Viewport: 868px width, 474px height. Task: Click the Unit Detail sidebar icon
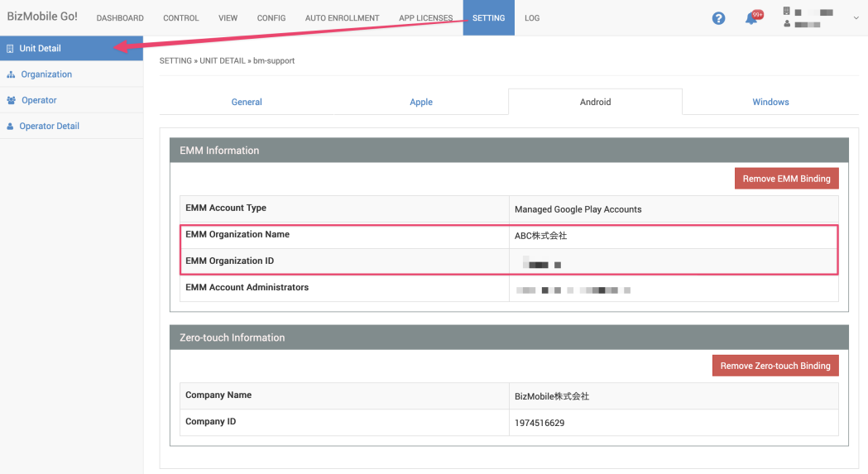[10, 49]
